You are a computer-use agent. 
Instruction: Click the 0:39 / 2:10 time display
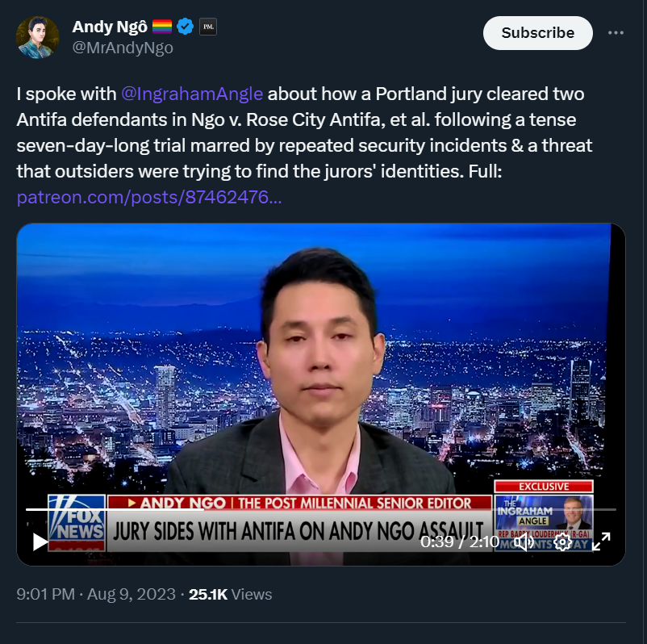point(460,542)
